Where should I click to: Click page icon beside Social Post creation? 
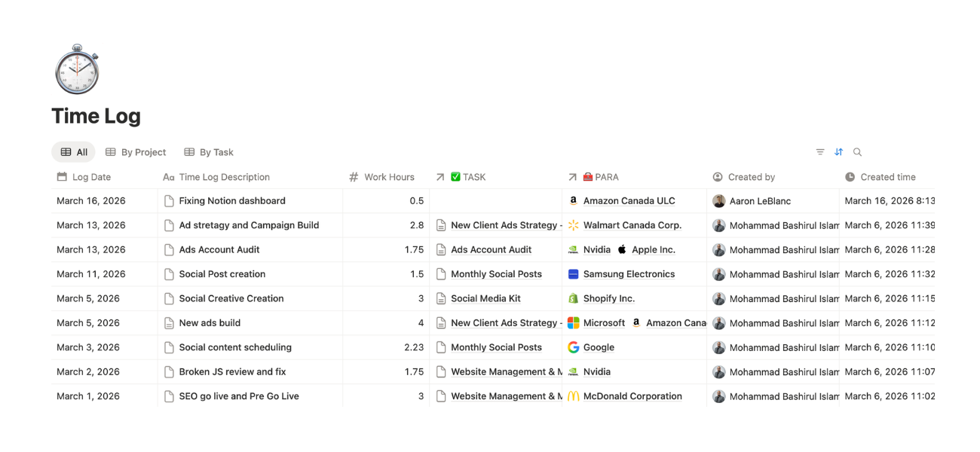[169, 274]
